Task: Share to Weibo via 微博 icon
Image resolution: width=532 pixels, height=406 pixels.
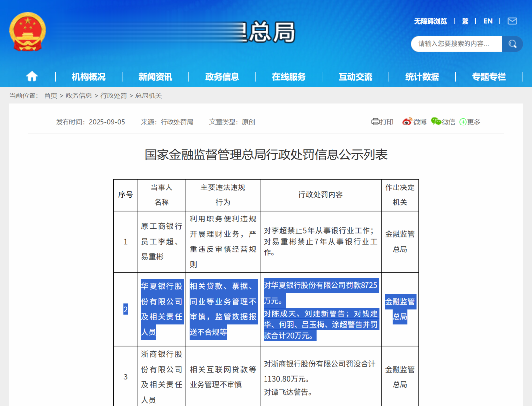Action: pyautogui.click(x=414, y=122)
